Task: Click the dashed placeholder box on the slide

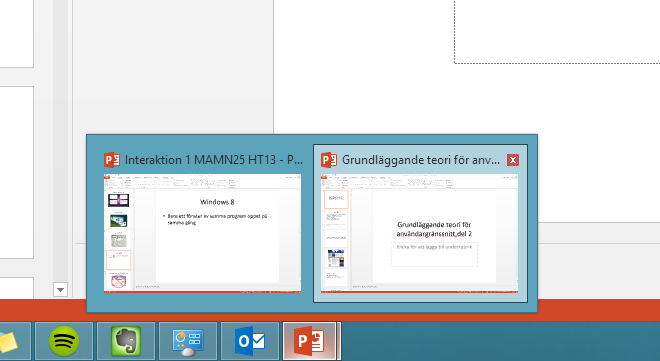Action: coord(557,32)
